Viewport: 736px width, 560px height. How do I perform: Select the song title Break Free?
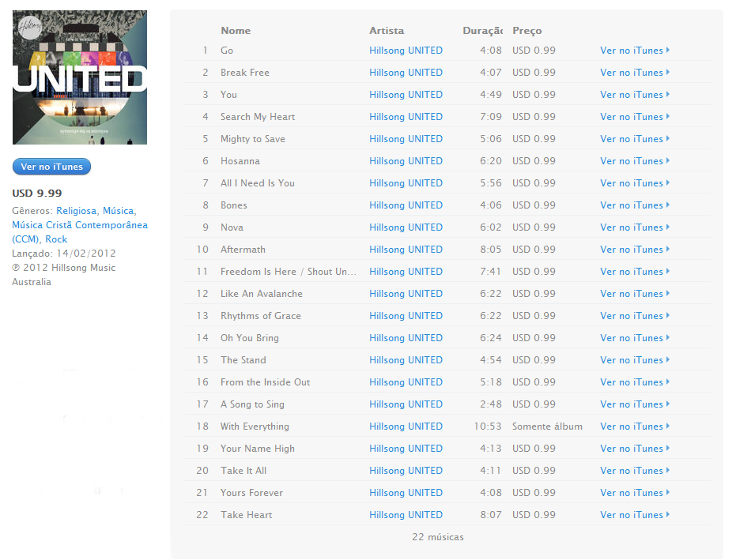(245, 72)
